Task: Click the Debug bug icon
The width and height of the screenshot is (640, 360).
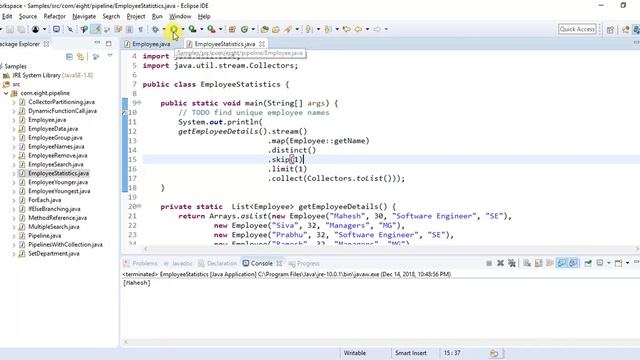Action: click(155, 29)
